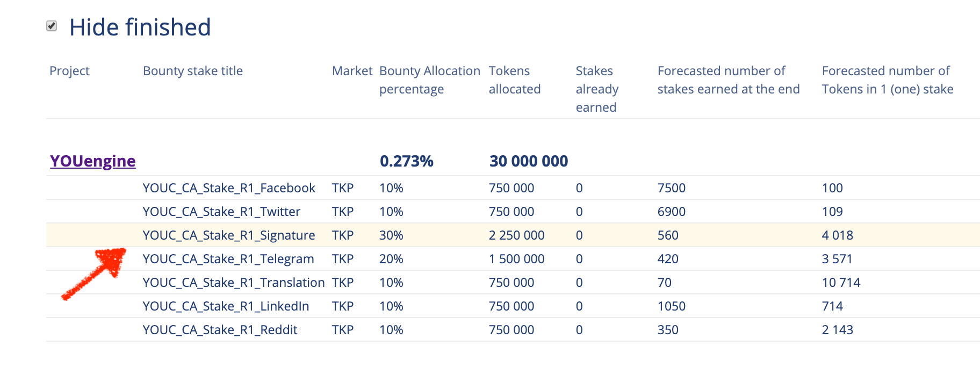This screenshot has width=980, height=375.
Task: Click the Bounty Allocation percentage header
Action: (429, 80)
